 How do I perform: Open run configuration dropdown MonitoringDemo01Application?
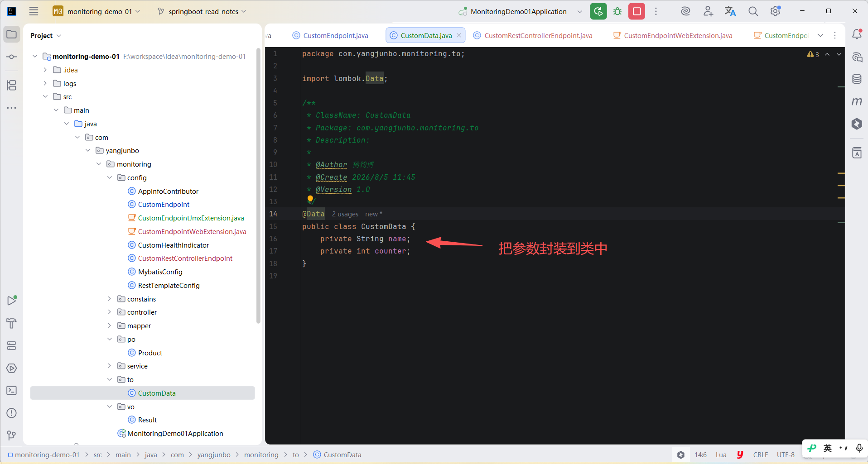tap(520, 11)
